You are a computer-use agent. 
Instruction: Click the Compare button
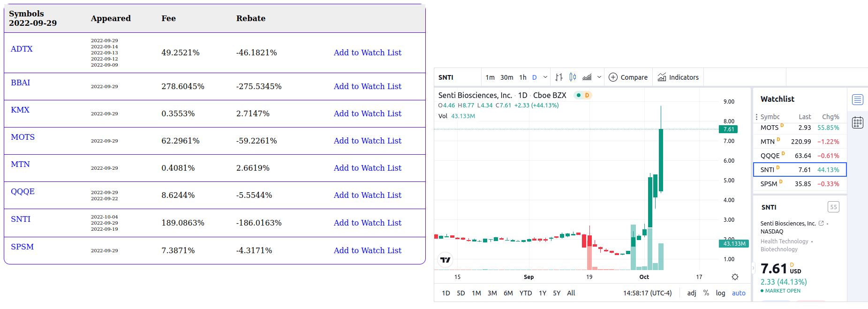628,77
